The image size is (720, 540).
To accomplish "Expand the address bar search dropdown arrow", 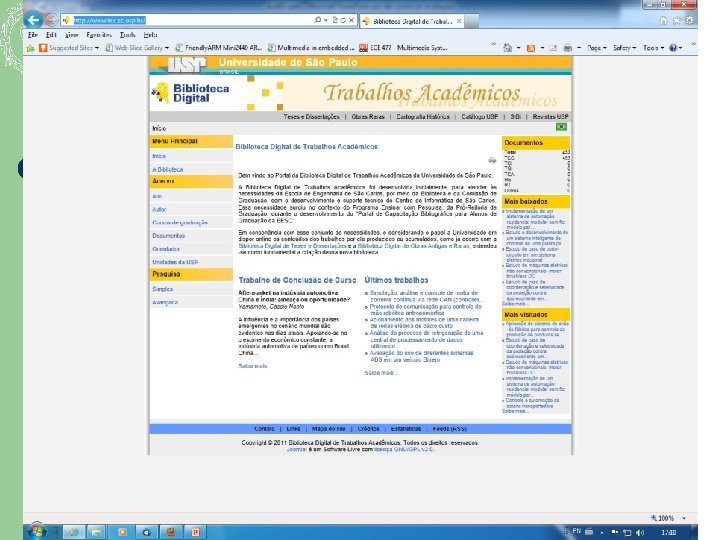I will pyautogui.click(x=326, y=20).
